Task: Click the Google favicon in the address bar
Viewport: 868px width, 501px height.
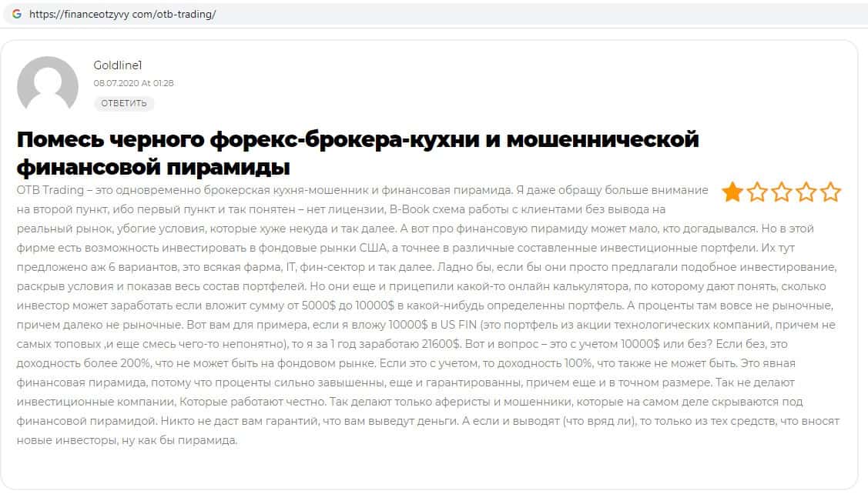Action: 17,14
